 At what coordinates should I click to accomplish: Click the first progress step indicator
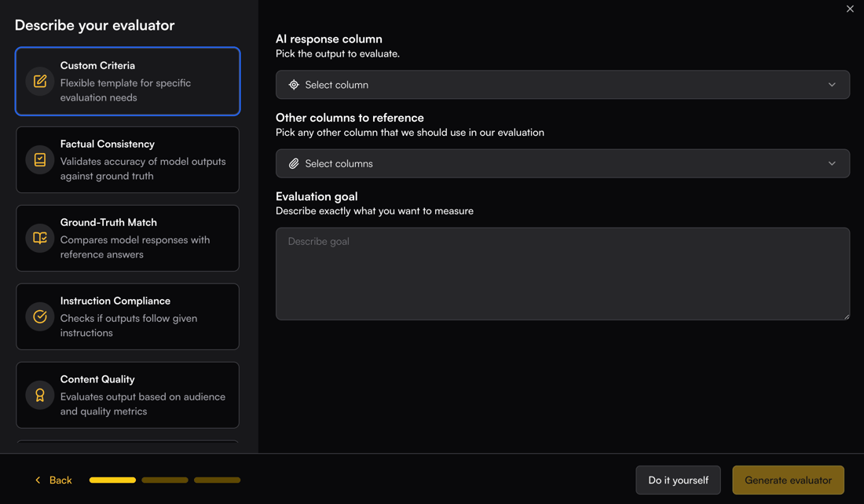click(112, 480)
